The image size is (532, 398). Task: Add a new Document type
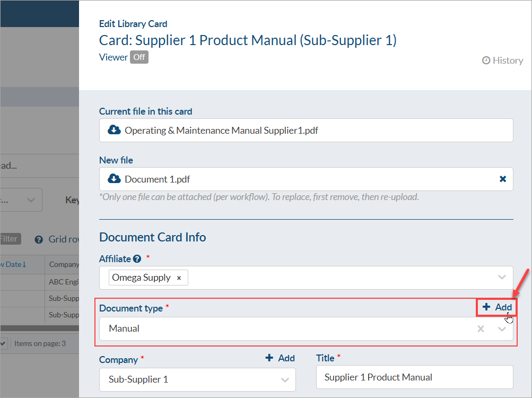pyautogui.click(x=496, y=307)
